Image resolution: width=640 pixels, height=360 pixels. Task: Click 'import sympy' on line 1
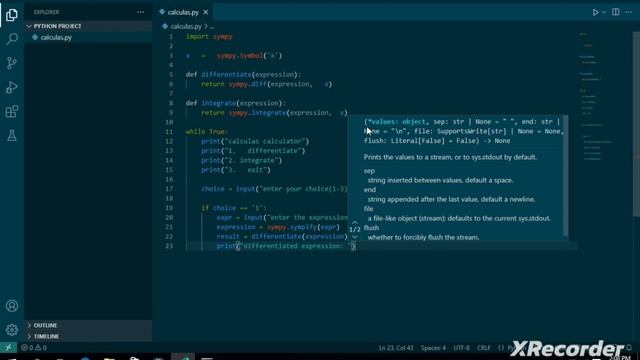click(209, 37)
